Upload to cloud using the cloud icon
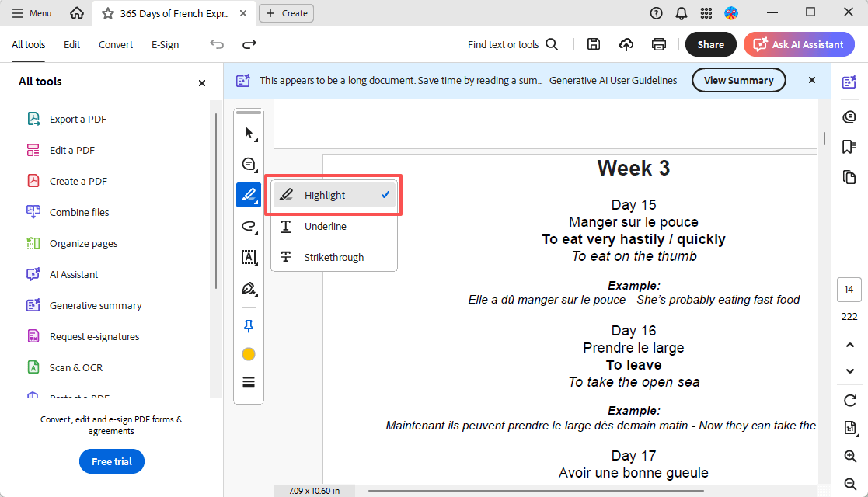This screenshot has width=868, height=497. 626,44
